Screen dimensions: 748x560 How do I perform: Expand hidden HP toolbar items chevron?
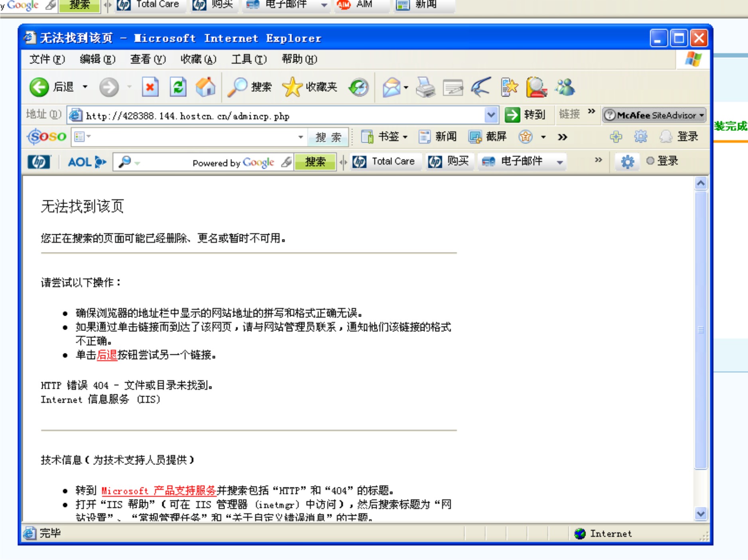598,160
